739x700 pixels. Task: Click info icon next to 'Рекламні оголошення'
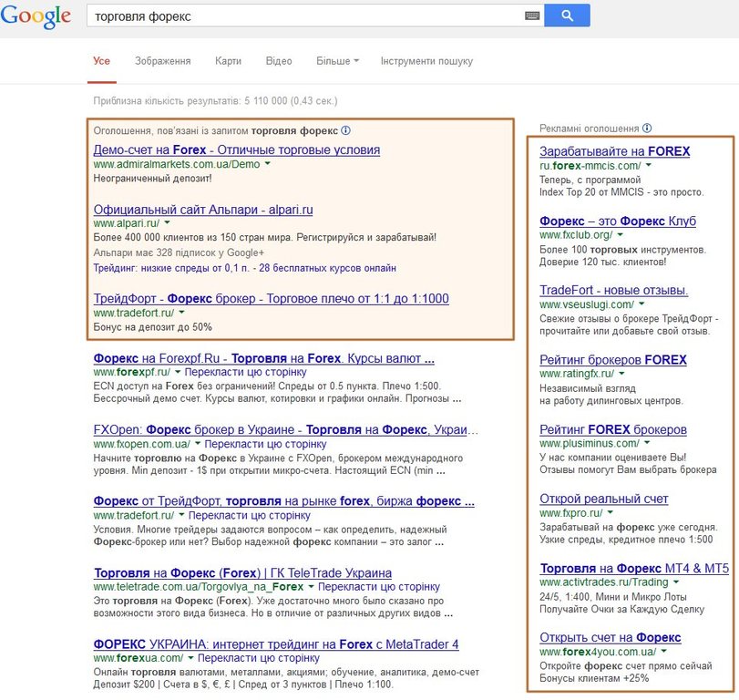(647, 129)
